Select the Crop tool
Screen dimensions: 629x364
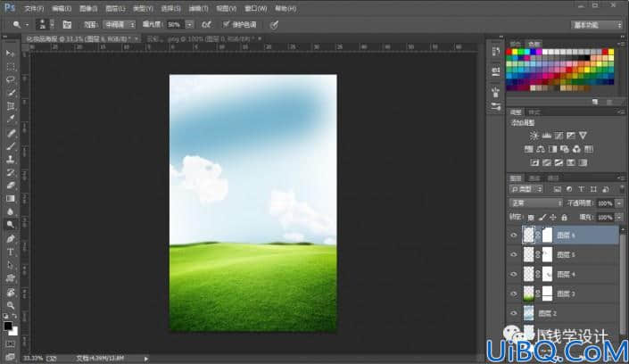[x=11, y=106]
